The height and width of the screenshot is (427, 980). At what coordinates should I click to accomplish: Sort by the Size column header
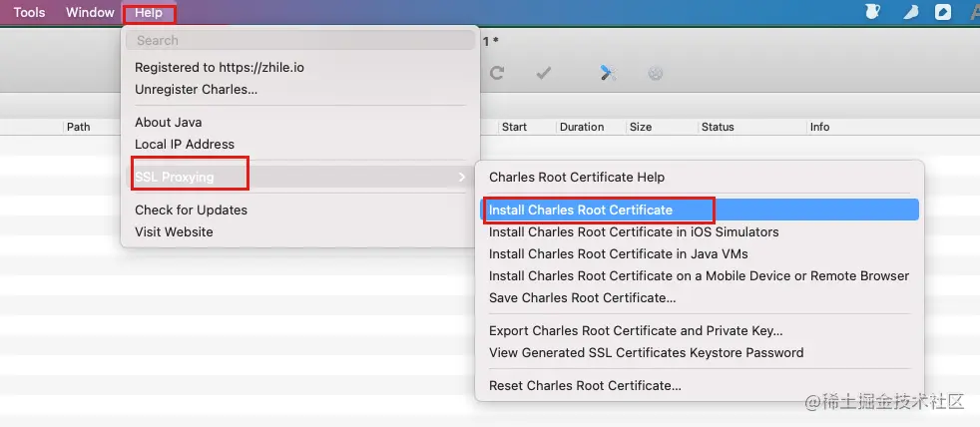[x=641, y=127]
